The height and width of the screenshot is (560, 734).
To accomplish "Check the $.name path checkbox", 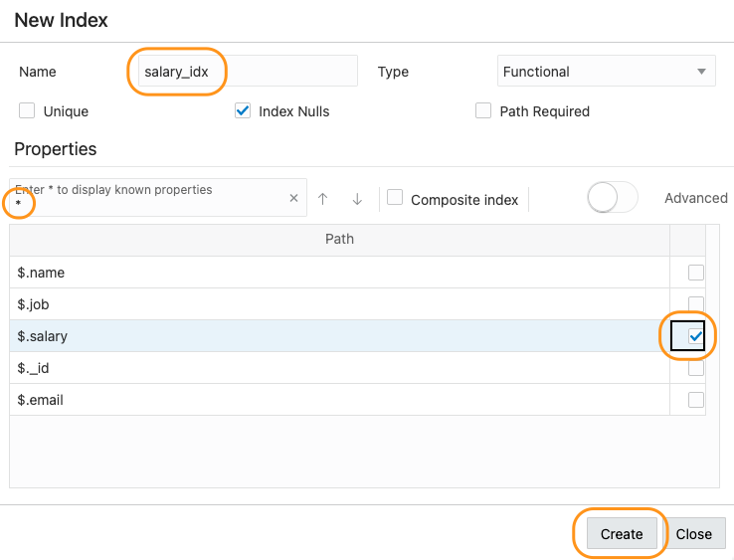I will pyautogui.click(x=696, y=273).
